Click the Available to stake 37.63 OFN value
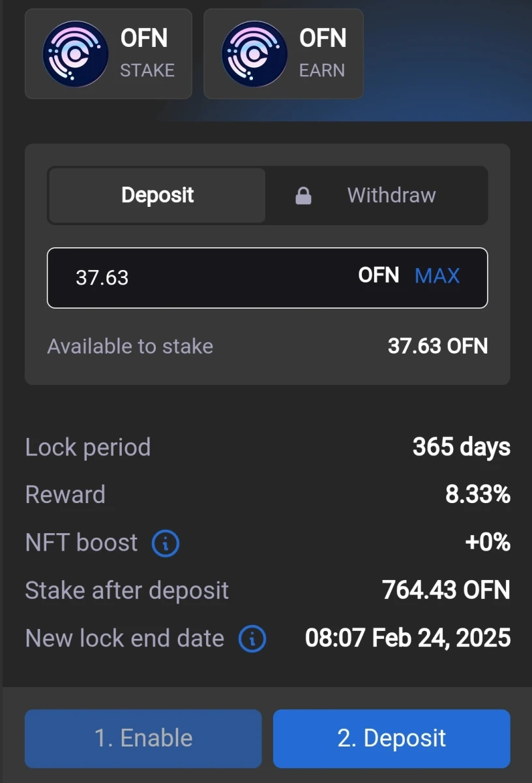Viewport: 532px width, 783px height. pos(438,346)
